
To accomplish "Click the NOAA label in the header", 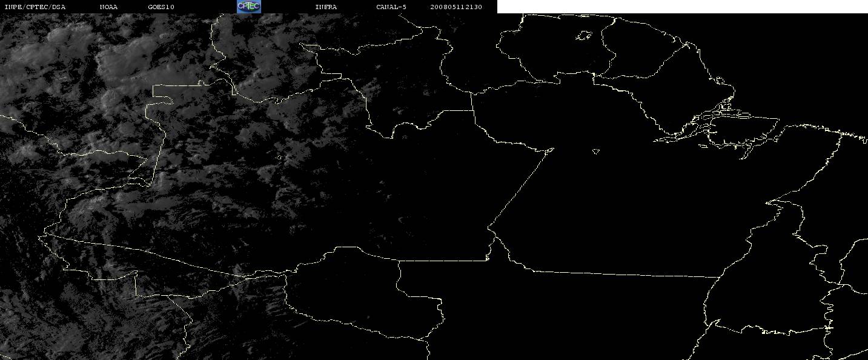I will click(x=108, y=7).
